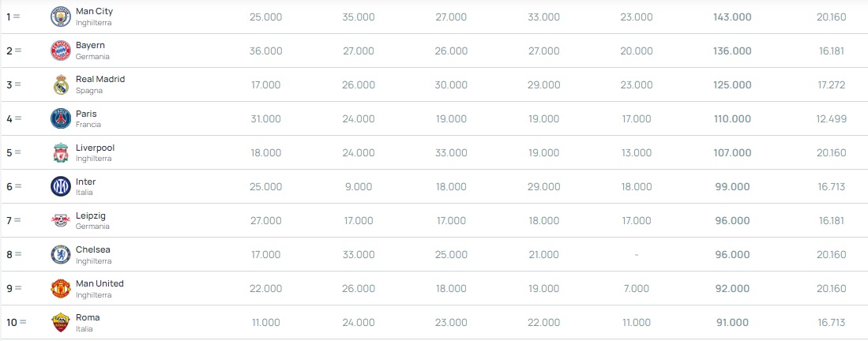Click the Leipzig club crest
The width and height of the screenshot is (868, 341).
coord(61,220)
